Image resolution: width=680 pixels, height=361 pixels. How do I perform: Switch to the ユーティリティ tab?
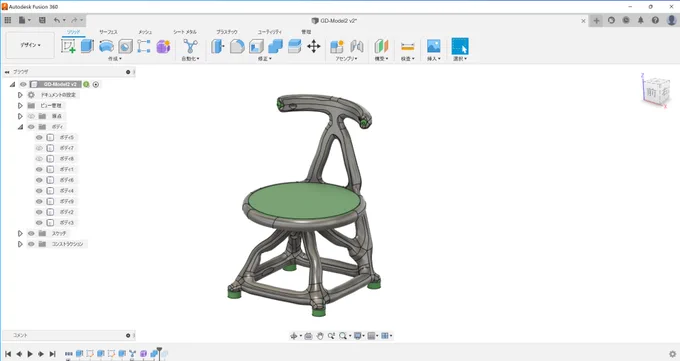(269, 32)
